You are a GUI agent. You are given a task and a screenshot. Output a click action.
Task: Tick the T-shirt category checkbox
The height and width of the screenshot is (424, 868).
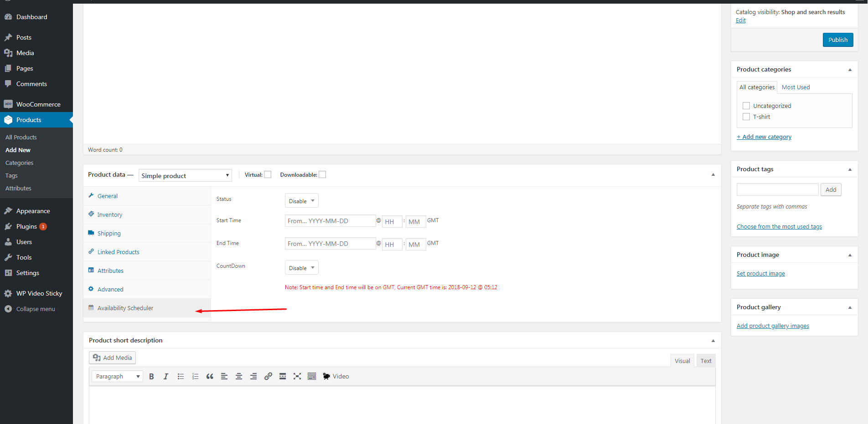(x=746, y=117)
